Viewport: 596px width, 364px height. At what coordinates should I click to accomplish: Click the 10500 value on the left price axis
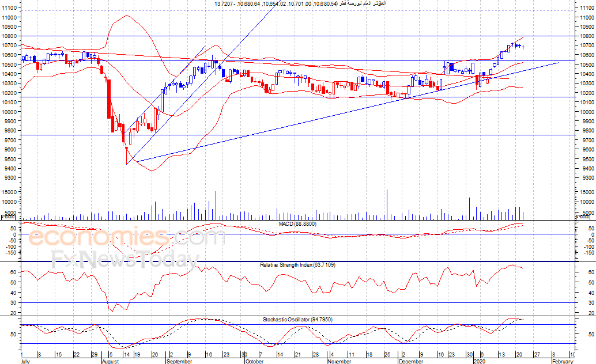click(x=9, y=65)
